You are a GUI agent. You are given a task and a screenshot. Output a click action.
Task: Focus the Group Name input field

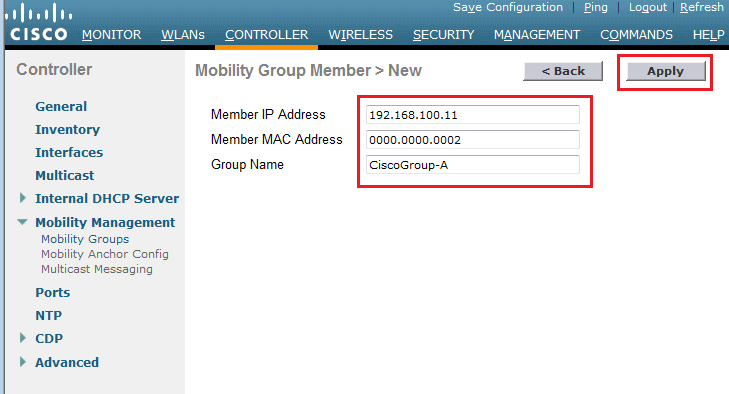point(473,165)
